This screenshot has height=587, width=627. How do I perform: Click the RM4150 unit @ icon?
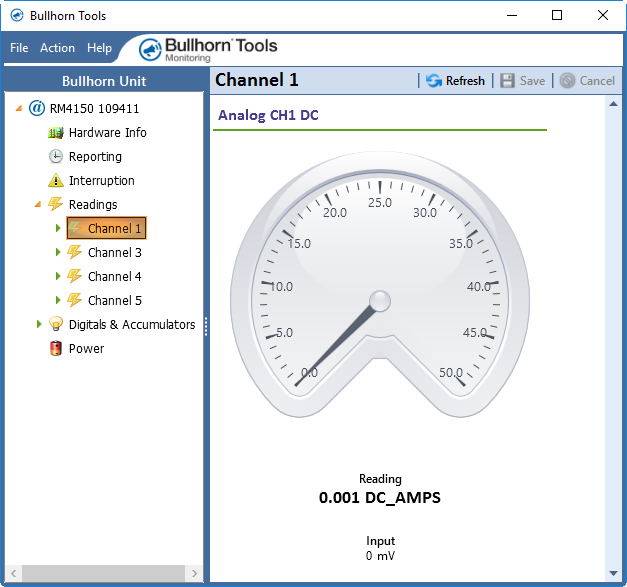pyautogui.click(x=37, y=109)
